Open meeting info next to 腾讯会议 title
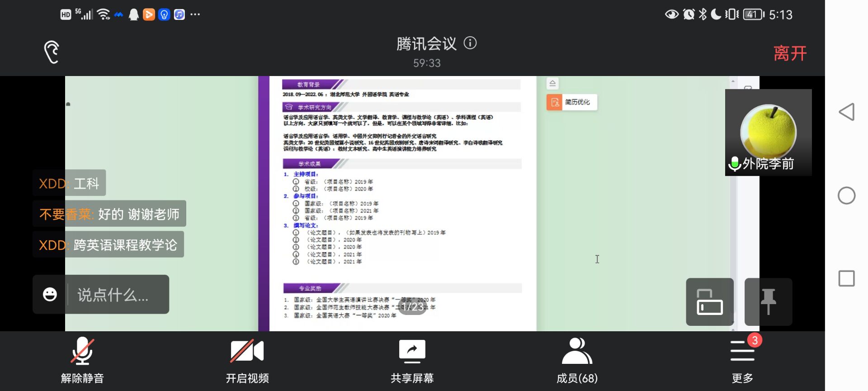Screen dimensions: 868x391 pyautogui.click(x=470, y=43)
